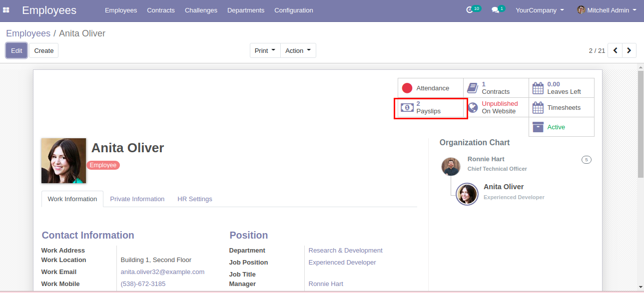This screenshot has width=644, height=293.
Task: Click anita.oliver32@example.com email link
Action: pos(162,272)
